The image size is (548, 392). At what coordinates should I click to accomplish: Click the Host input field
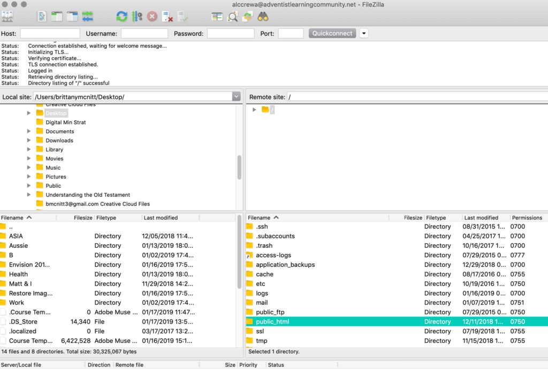point(50,34)
